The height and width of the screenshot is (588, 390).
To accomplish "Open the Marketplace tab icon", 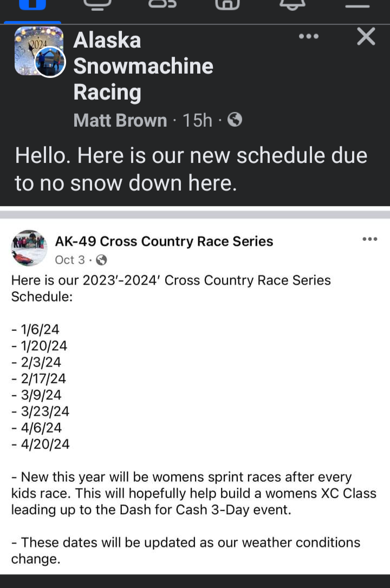I will point(227,4).
